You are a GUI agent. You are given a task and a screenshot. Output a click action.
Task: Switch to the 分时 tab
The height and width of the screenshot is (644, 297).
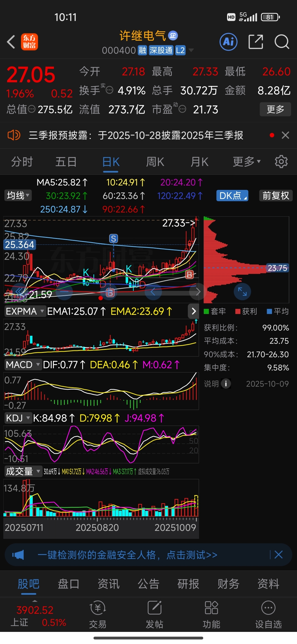[x=22, y=162]
